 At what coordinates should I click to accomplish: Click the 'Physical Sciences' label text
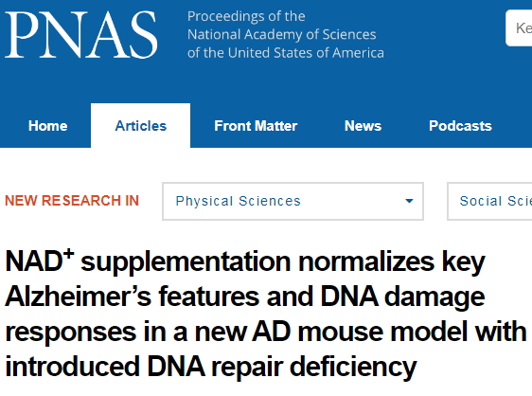coord(239,202)
